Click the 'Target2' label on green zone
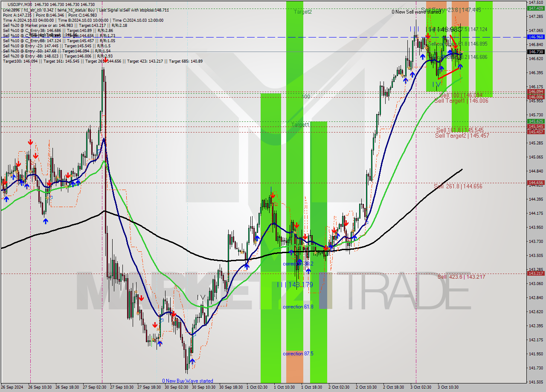The height and width of the screenshot is (392, 546). [302, 12]
